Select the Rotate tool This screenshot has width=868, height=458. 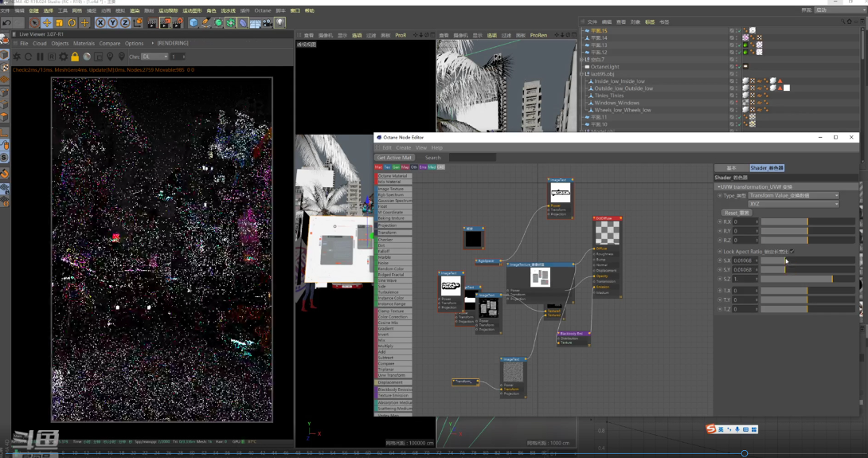72,23
